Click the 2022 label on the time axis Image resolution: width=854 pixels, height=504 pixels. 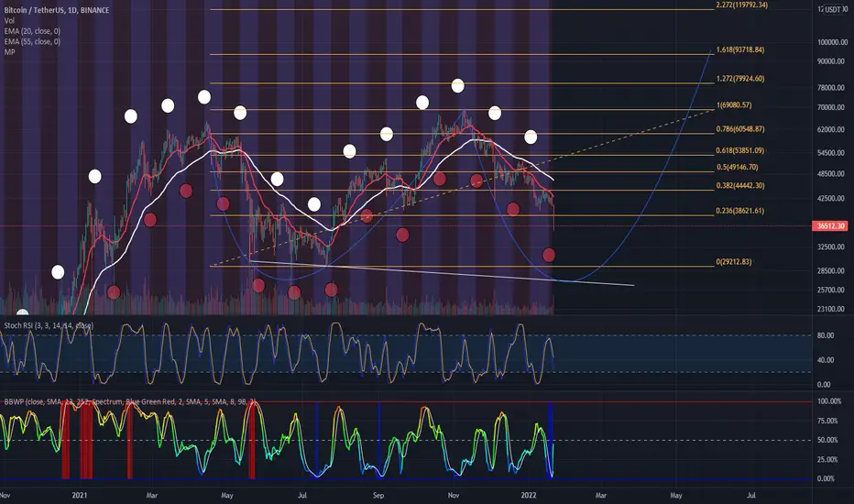(529, 495)
